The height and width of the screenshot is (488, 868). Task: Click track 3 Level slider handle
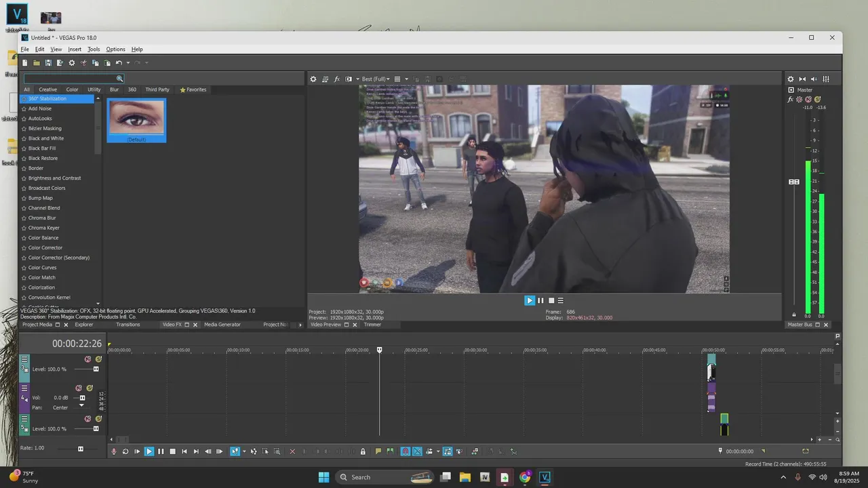96,369
